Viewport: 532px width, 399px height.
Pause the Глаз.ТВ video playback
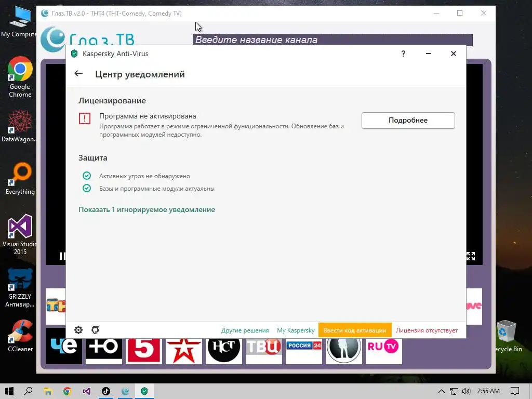[62, 256]
